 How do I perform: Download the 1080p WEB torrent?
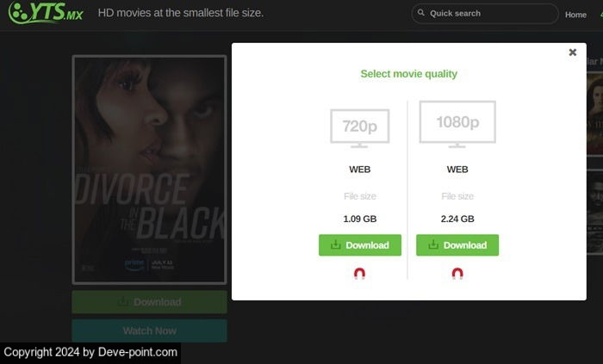tap(457, 245)
